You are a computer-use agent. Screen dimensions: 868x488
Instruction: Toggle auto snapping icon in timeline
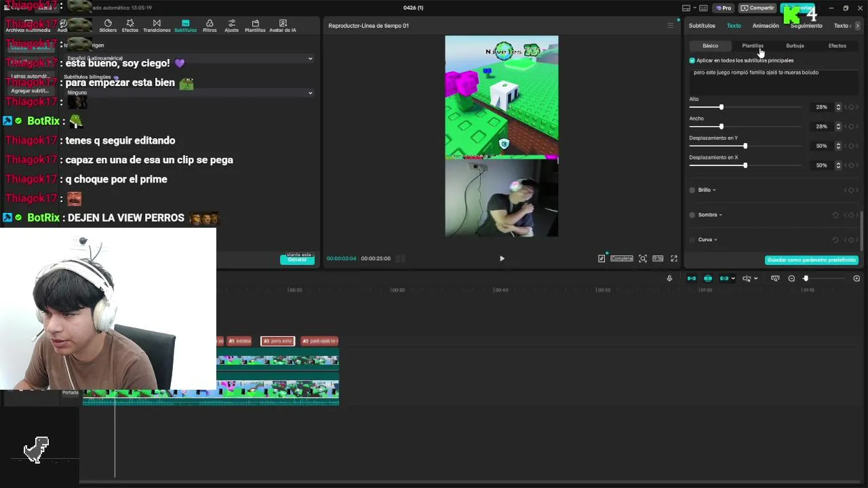(x=708, y=279)
